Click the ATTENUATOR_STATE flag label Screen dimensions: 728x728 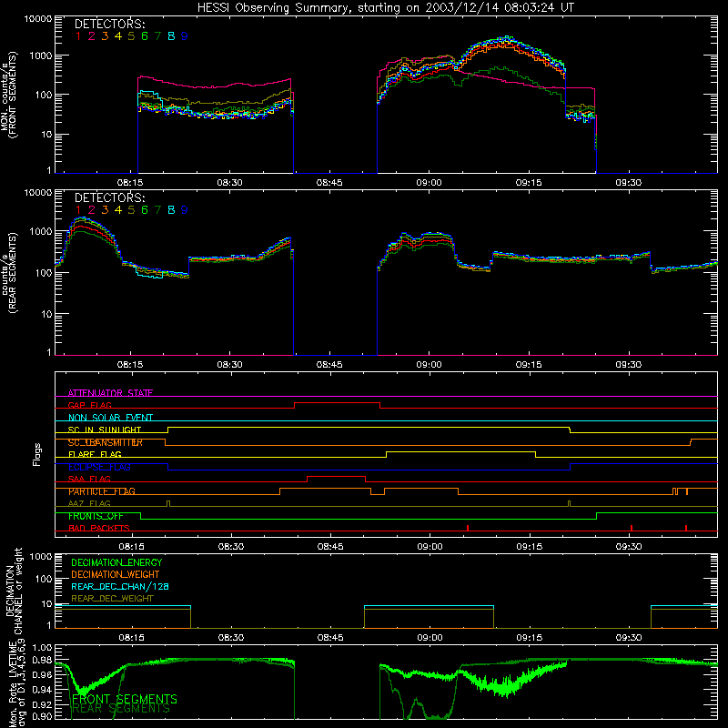pyautogui.click(x=110, y=393)
